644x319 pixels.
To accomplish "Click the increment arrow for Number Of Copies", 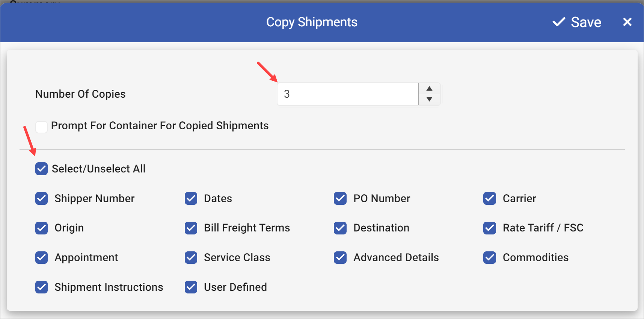I will [429, 88].
